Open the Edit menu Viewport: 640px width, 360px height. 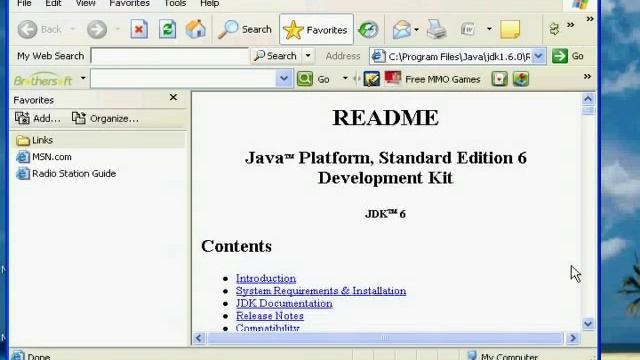[53, 4]
